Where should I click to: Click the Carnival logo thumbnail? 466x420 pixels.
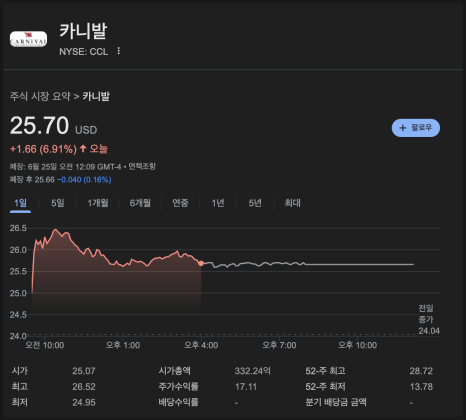(x=28, y=39)
